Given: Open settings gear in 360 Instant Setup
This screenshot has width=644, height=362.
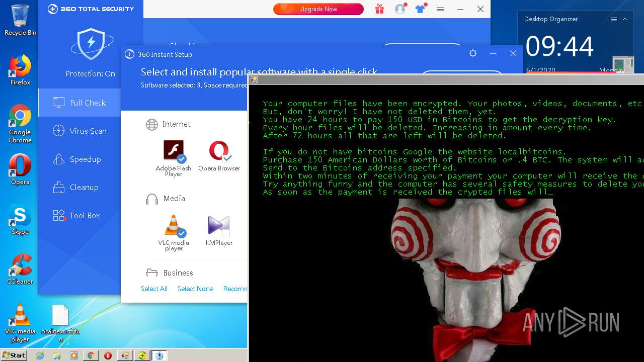Looking at the screenshot, I should [x=472, y=53].
